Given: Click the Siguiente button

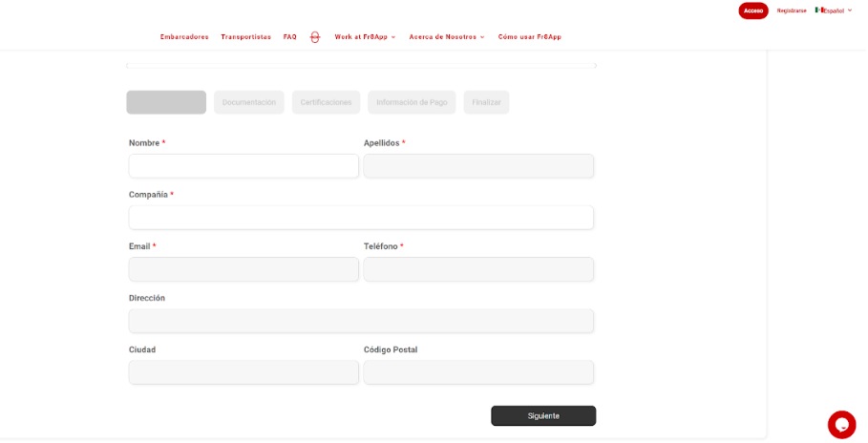Looking at the screenshot, I should point(543,416).
